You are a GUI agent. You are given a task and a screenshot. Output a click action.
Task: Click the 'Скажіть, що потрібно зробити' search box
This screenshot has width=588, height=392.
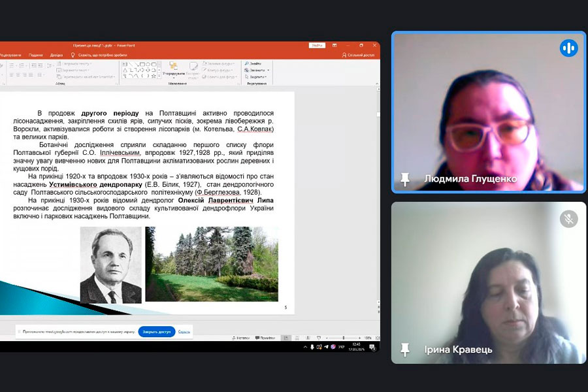[102, 55]
